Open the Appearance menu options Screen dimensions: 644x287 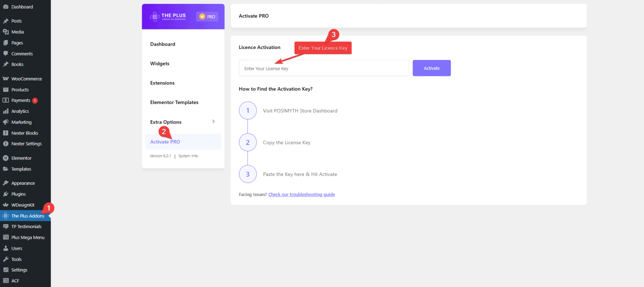(23, 183)
